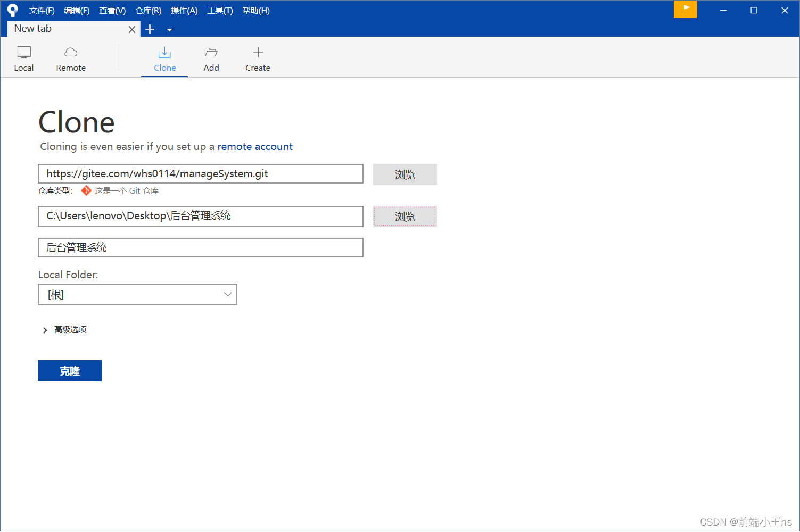Open the Create repository option

258,59
